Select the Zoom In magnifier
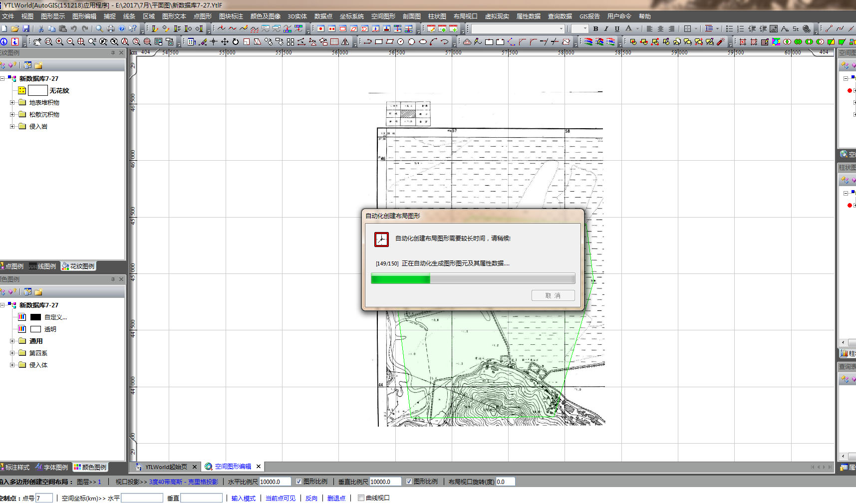Viewport: 856px width, 504px height. pos(59,42)
